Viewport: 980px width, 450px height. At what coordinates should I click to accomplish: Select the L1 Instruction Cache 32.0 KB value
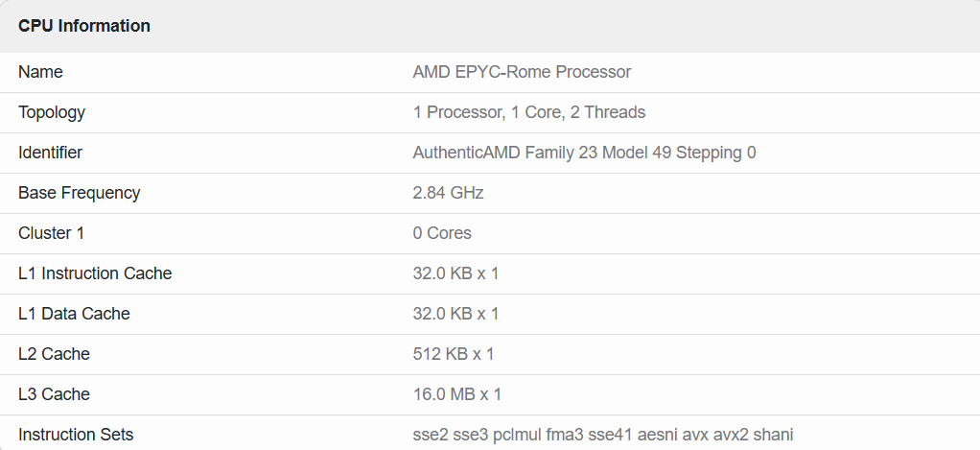(455, 273)
